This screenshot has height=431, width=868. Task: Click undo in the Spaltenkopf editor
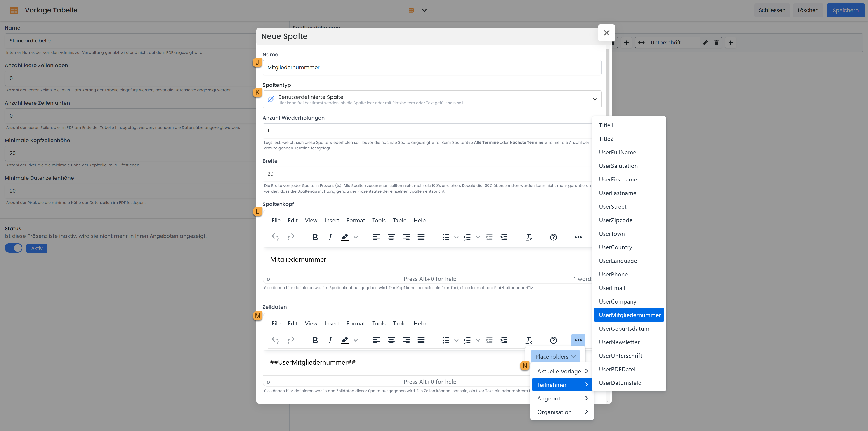275,237
